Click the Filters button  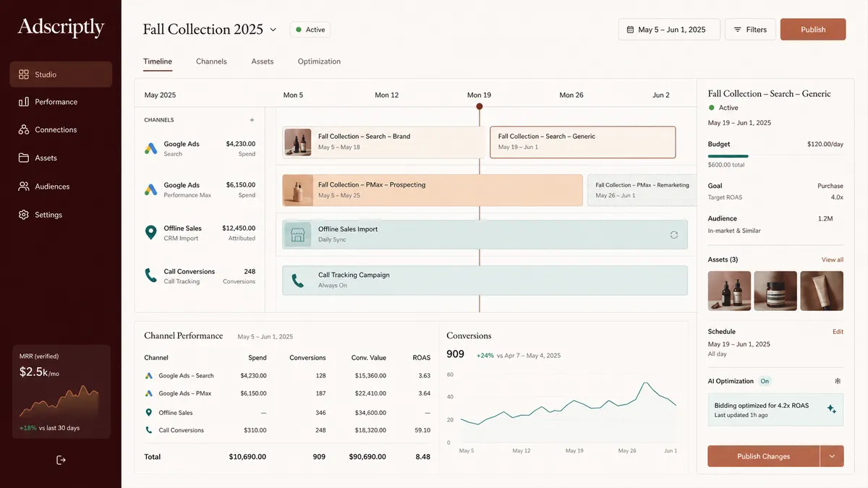coord(750,30)
